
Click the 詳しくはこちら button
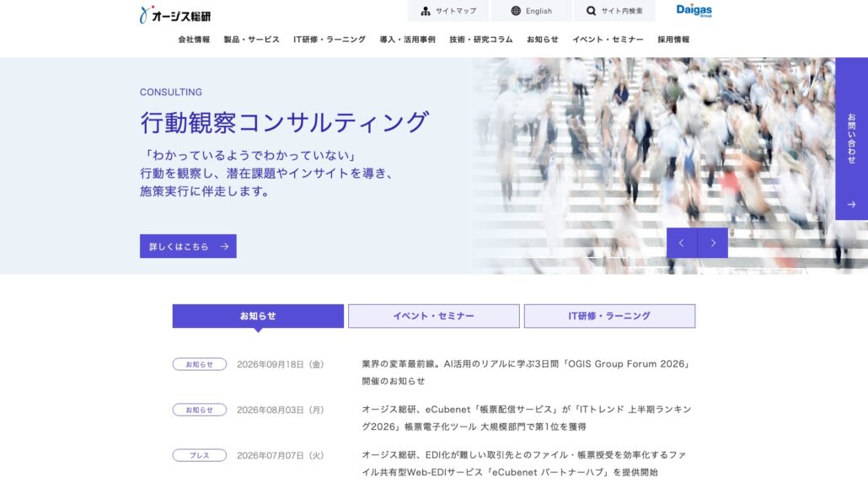tap(188, 246)
